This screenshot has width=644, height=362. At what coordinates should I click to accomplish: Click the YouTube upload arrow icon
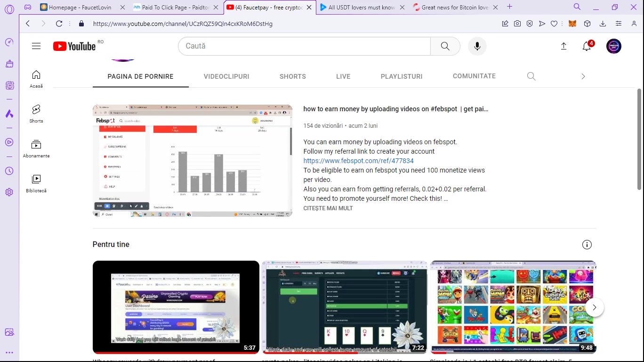click(563, 46)
